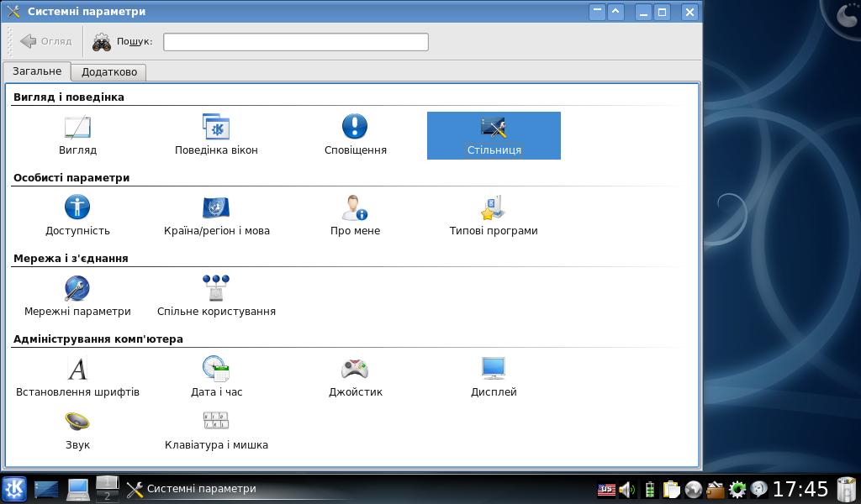Open Мережні параметри network settings
Screen dimensions: 861x504
[x=77, y=297]
